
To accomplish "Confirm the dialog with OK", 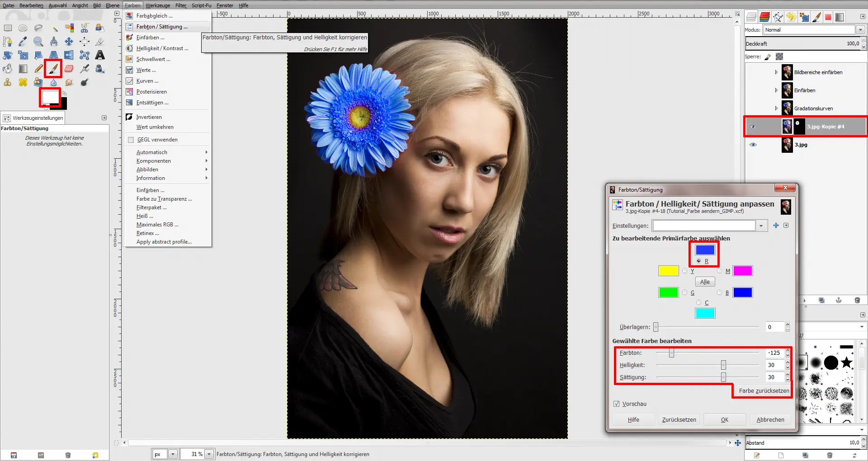I will tap(724, 419).
